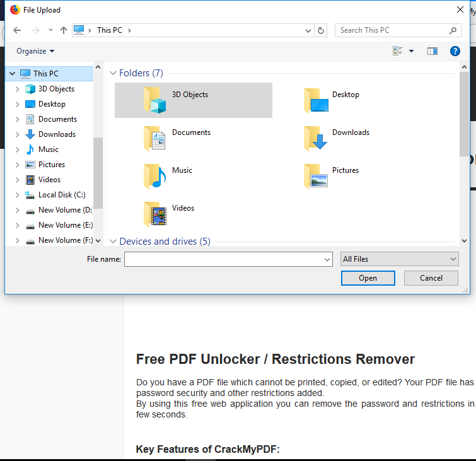Click the Firefox icon in title bar
The height and width of the screenshot is (461, 476).
coord(15,9)
